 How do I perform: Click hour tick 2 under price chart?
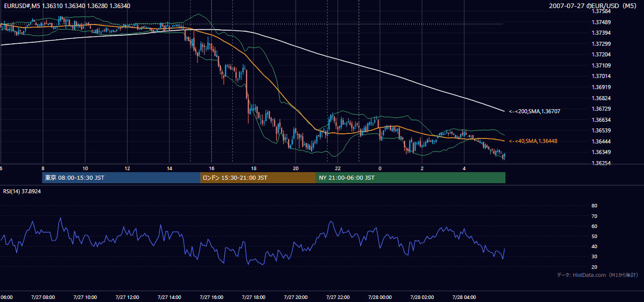coord(422,169)
